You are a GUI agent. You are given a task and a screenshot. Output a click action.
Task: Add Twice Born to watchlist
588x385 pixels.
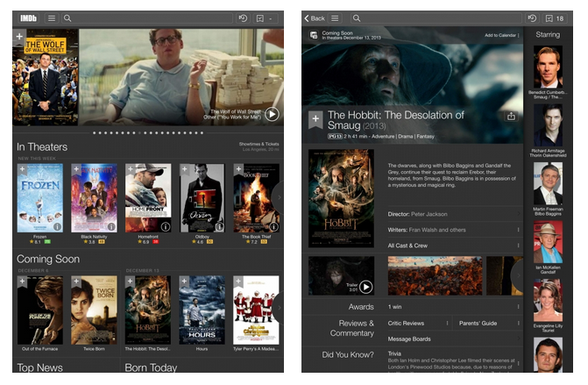click(76, 282)
